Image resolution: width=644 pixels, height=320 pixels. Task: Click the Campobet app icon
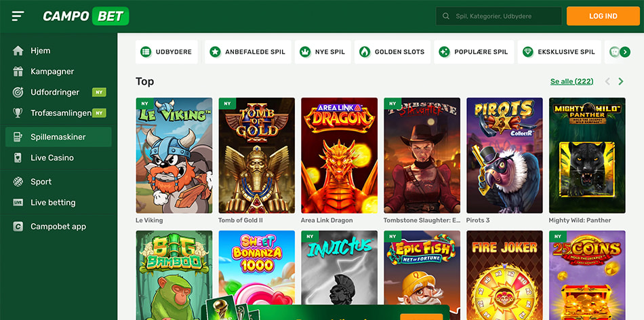point(18,227)
